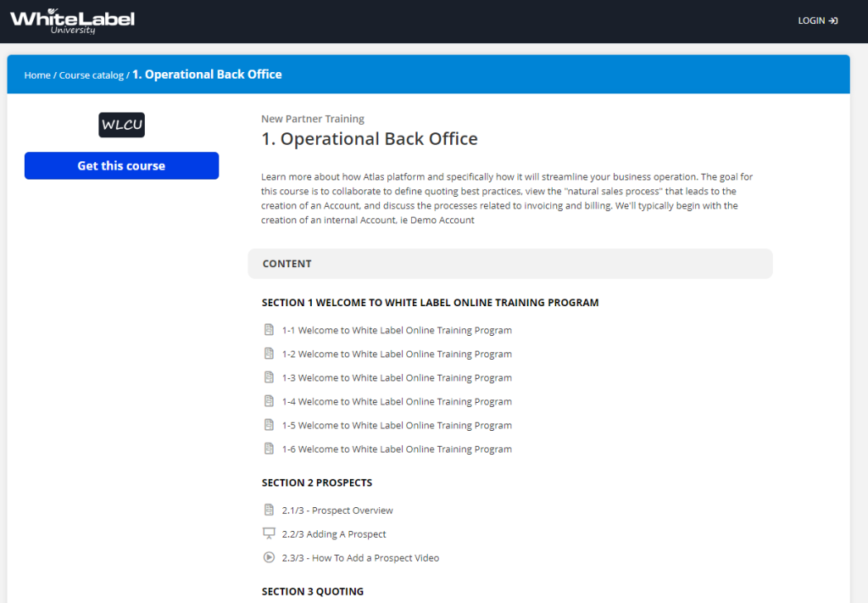Click the document icon beside lesson 1-1
Viewport: 868px width, 603px height.
pyautogui.click(x=269, y=330)
